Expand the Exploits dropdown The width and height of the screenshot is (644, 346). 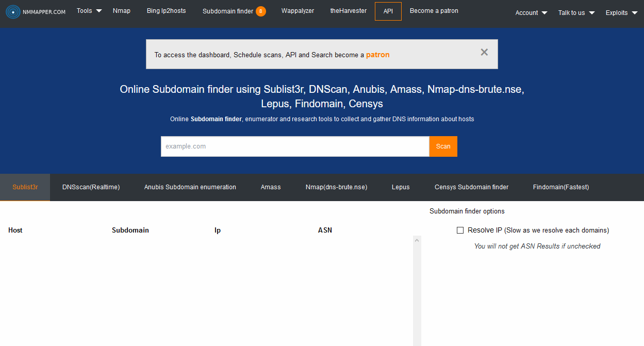click(622, 13)
